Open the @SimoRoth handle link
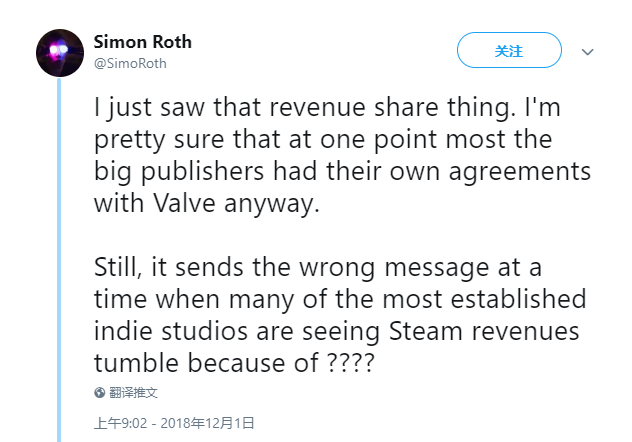632x442 pixels. click(x=130, y=64)
